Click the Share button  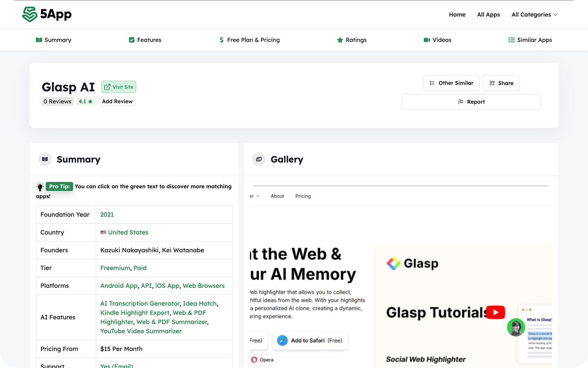coord(501,83)
